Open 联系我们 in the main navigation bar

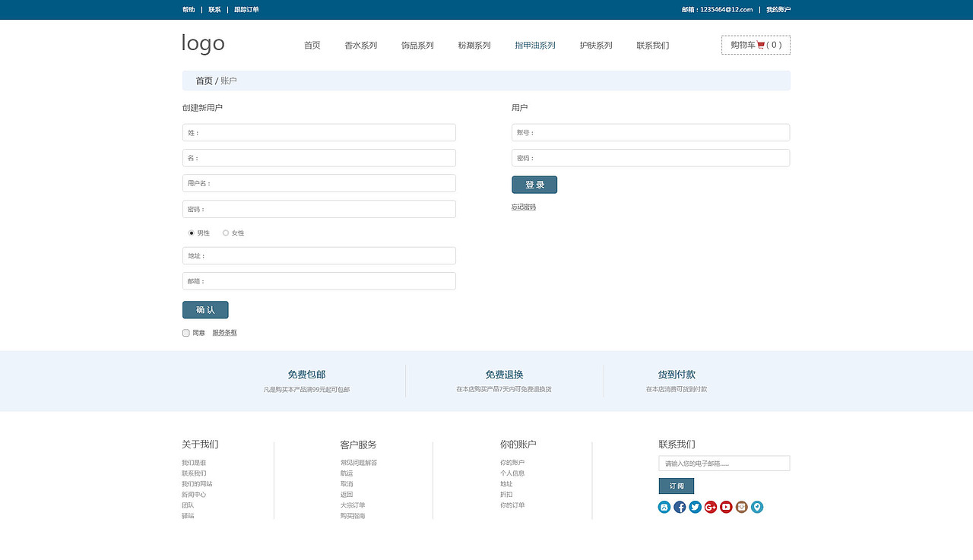(653, 46)
